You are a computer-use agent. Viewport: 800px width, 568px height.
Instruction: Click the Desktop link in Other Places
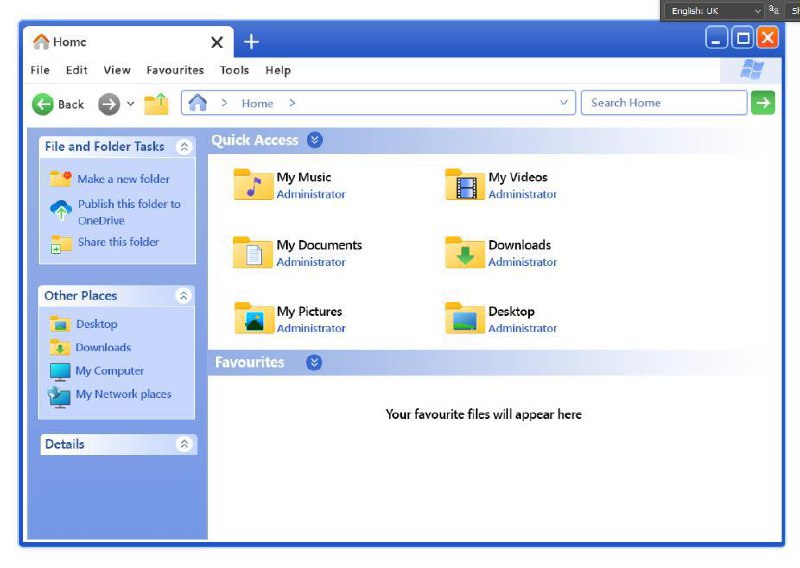(x=96, y=324)
